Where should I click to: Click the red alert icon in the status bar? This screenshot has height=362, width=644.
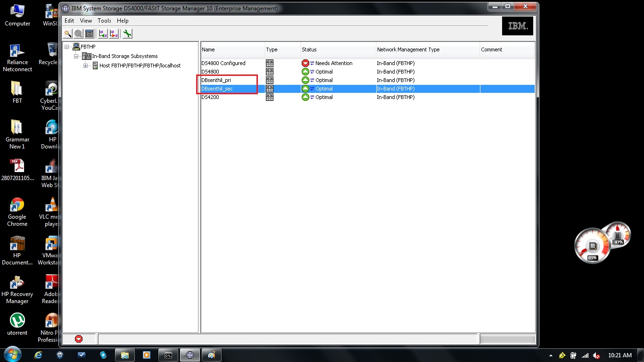tap(79, 338)
